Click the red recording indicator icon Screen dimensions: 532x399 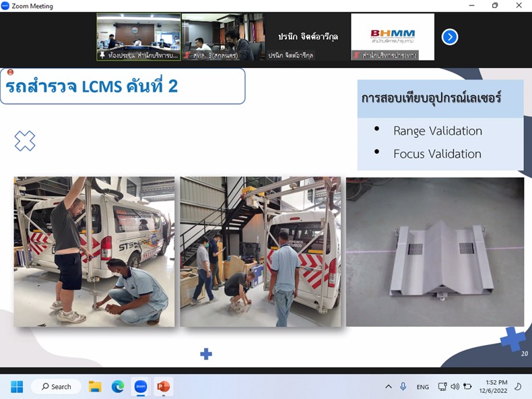click(10, 72)
